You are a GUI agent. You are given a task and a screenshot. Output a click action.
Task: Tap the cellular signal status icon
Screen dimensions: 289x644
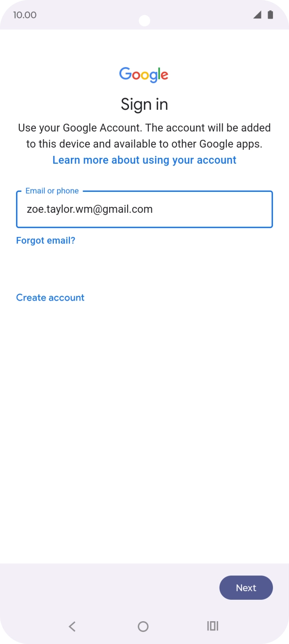coord(257,15)
